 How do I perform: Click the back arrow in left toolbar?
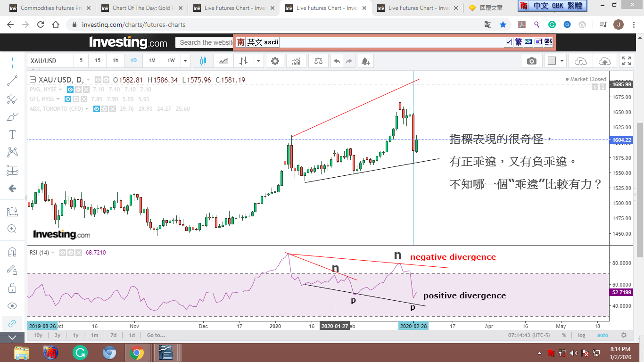pyautogui.click(x=13, y=189)
